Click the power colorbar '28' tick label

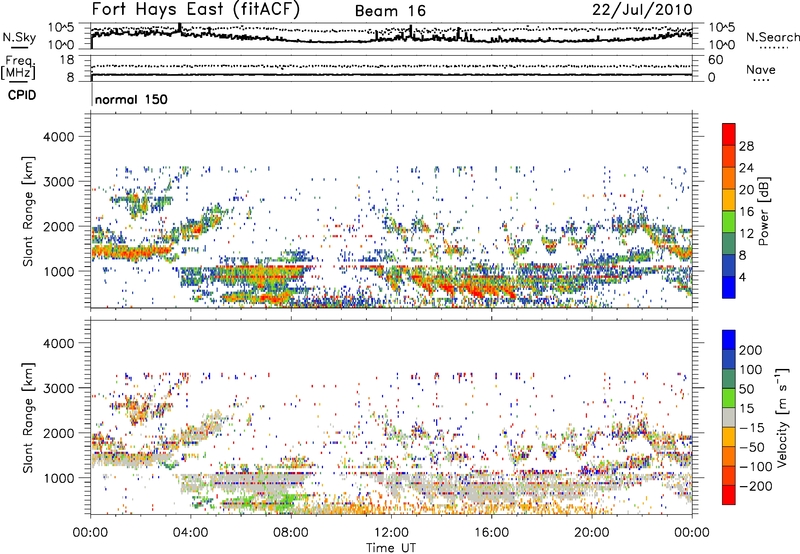point(746,146)
